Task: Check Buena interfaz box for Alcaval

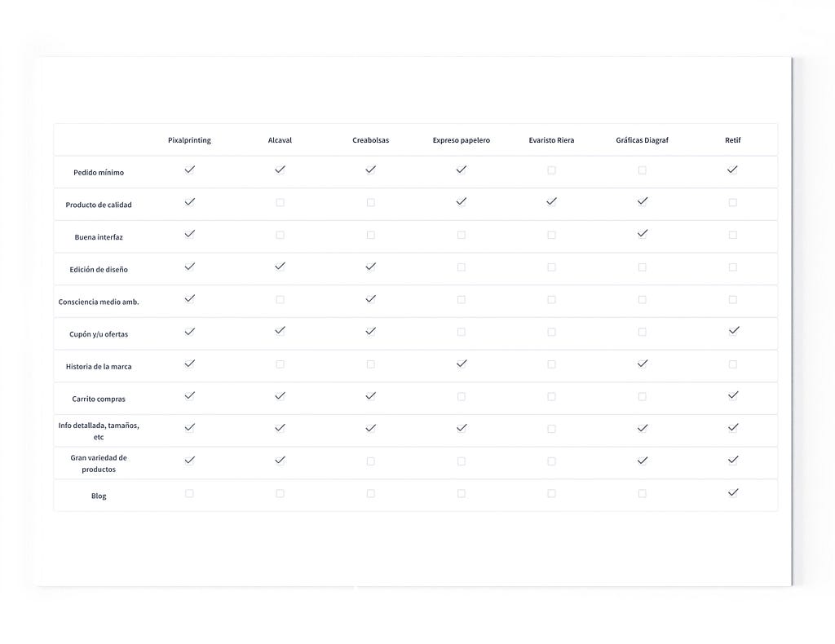Action: tap(281, 236)
